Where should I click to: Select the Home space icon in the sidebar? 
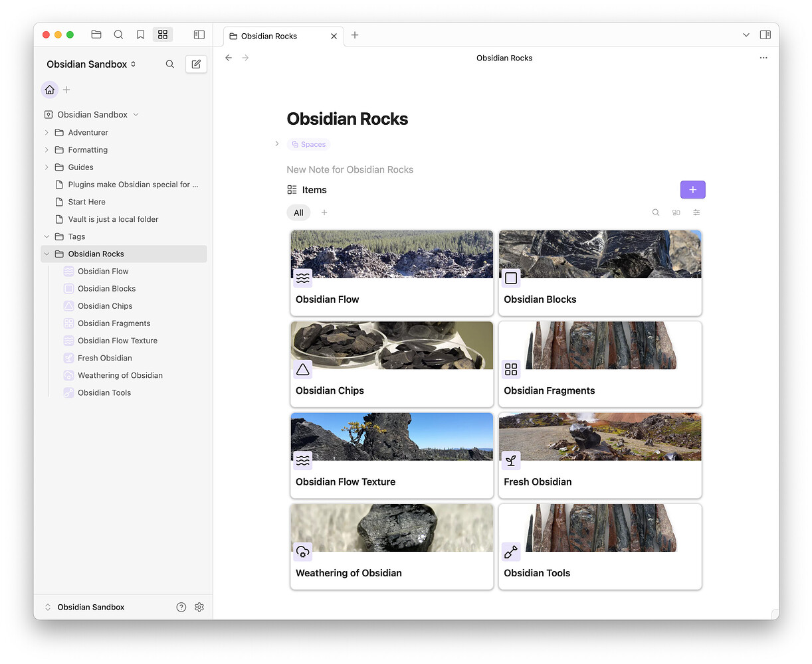(49, 89)
